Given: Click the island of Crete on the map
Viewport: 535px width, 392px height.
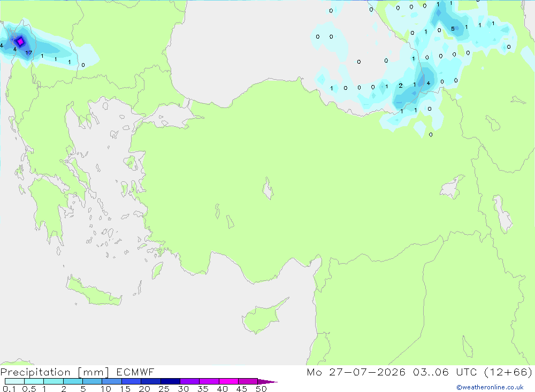Looking at the screenshot, I should click(94, 291).
